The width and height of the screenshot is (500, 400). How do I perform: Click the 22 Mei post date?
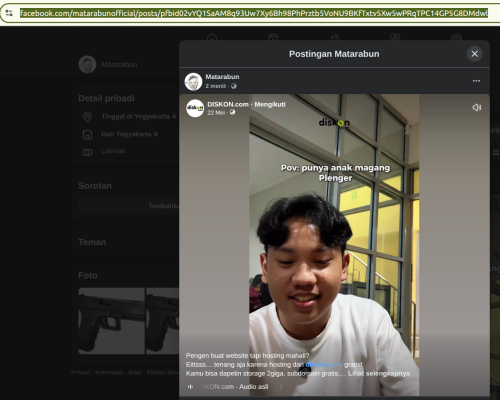point(216,113)
